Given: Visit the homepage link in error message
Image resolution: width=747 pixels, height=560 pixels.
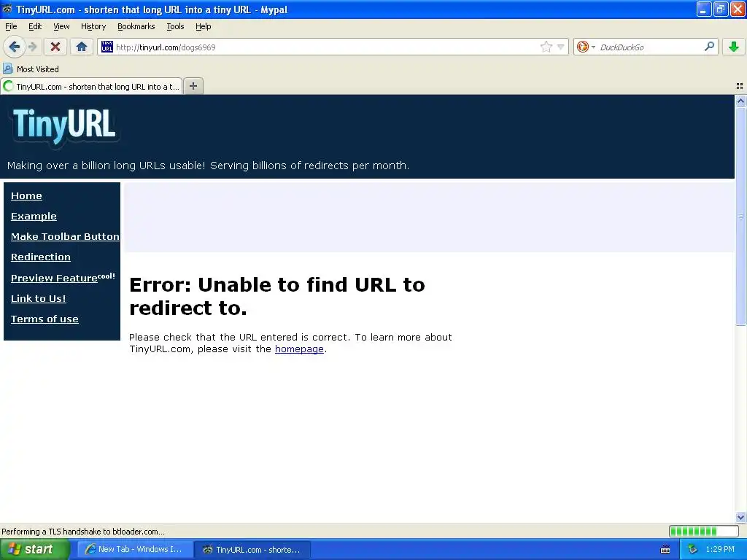Looking at the screenshot, I should 299,349.
